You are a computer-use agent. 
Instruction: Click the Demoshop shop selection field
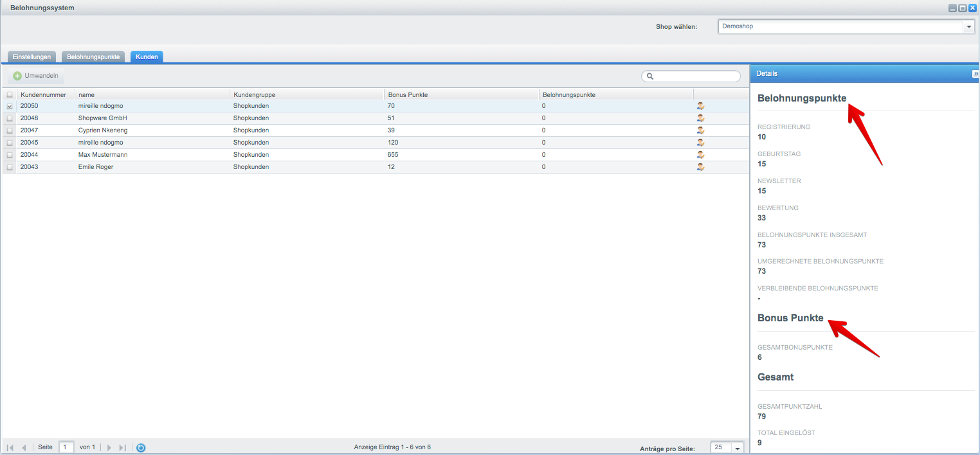click(840, 26)
